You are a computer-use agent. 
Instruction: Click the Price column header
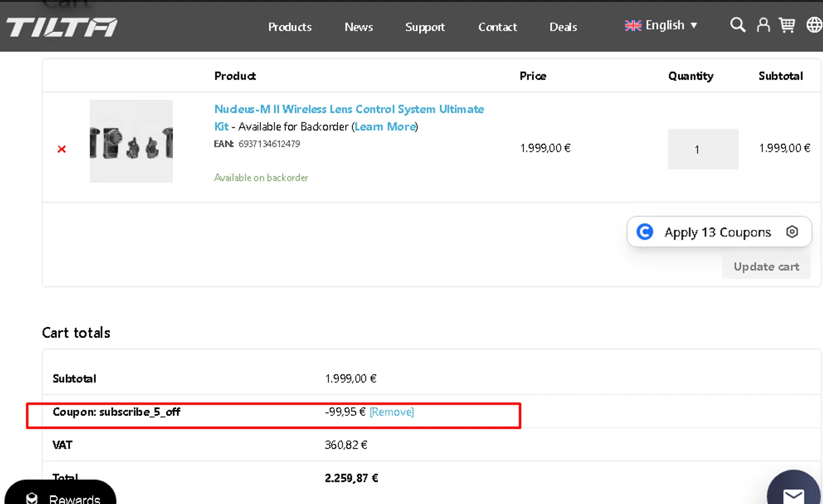(x=533, y=76)
